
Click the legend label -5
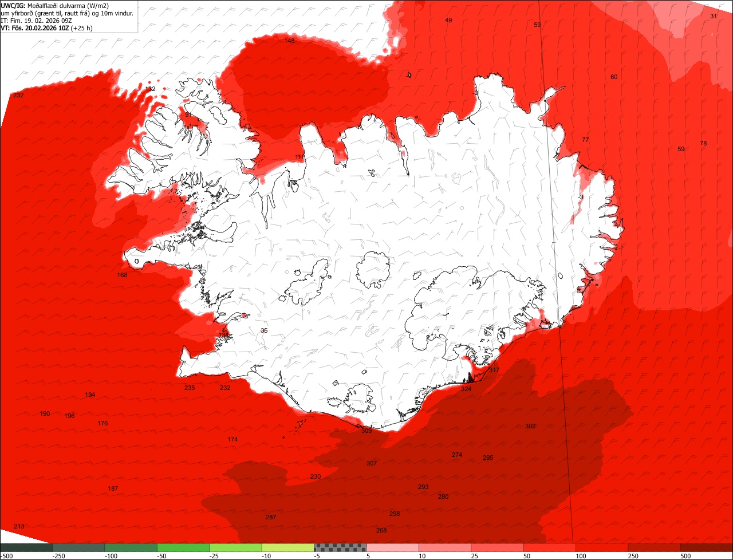pos(317,556)
